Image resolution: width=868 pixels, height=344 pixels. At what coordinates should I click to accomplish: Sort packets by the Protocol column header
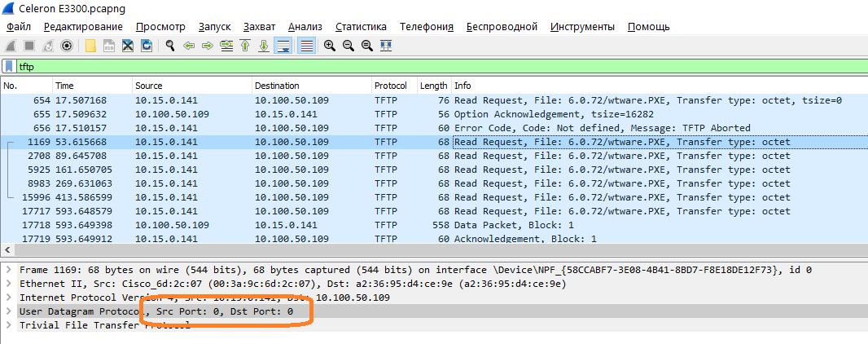click(x=390, y=86)
